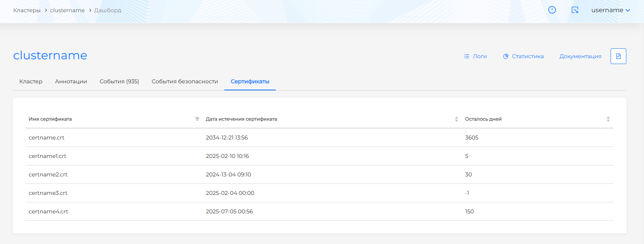Viewport: 644px width, 244px height.
Task: Go to События безопасности tab
Action: tap(185, 81)
